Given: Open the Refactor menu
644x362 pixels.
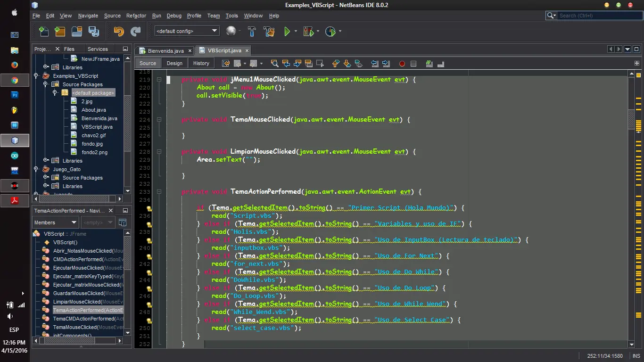Looking at the screenshot, I should pyautogui.click(x=136, y=16).
